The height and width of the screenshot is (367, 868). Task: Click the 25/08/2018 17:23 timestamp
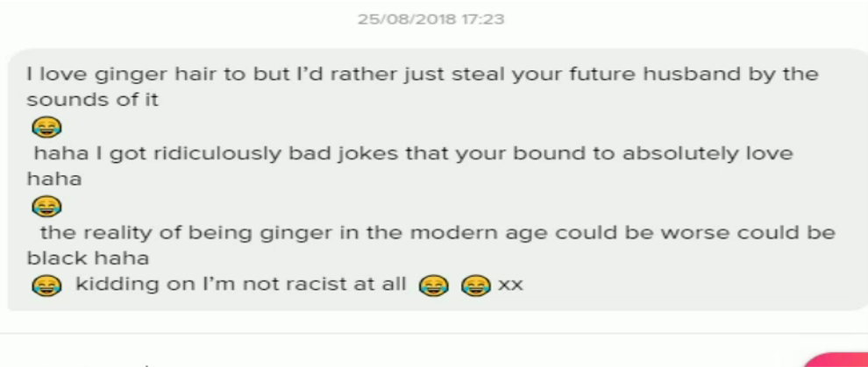pos(430,19)
